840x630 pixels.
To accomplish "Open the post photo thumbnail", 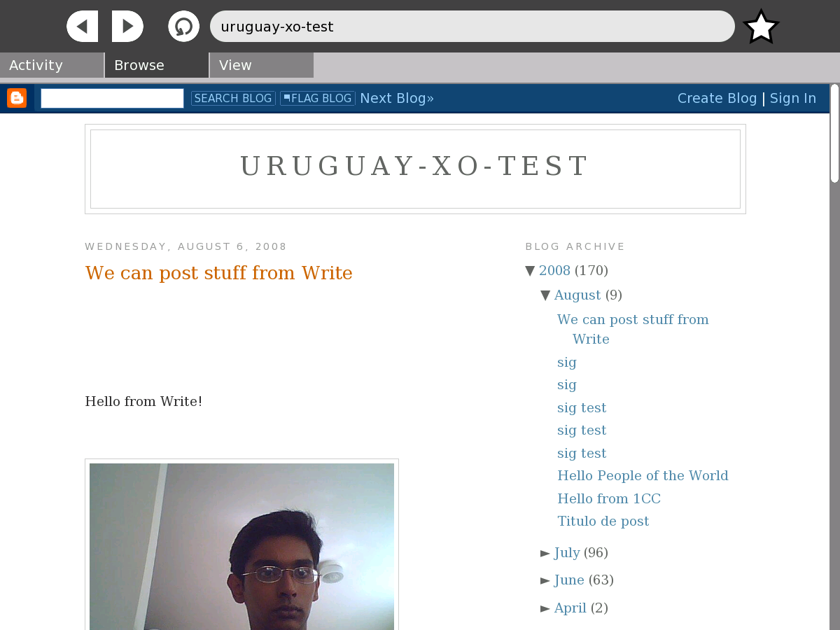I will [241, 546].
